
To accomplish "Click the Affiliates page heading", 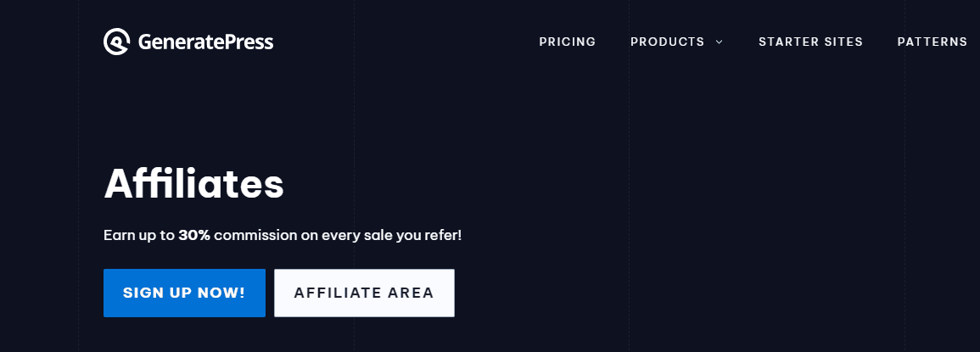I will pyautogui.click(x=193, y=183).
